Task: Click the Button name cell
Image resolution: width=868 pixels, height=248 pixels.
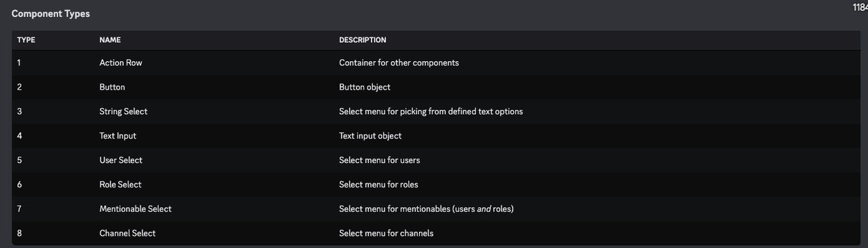Action: tap(112, 87)
